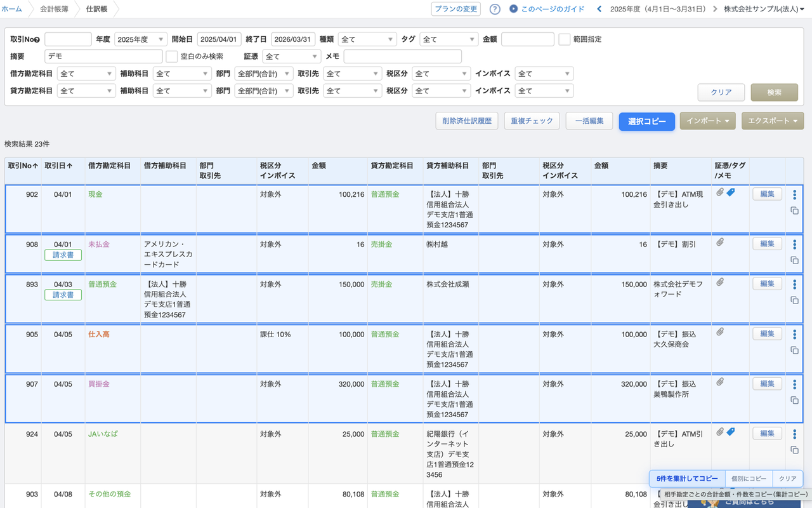Screen dimensions: 812x508
Task: Open the 株式会社サンプル(法人) company menu
Action: pyautogui.click(x=764, y=9)
